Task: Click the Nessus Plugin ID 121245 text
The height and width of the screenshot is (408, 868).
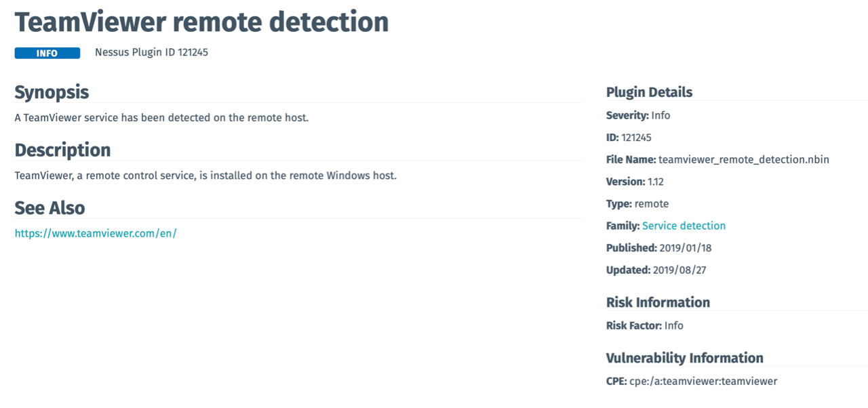Action: point(151,52)
